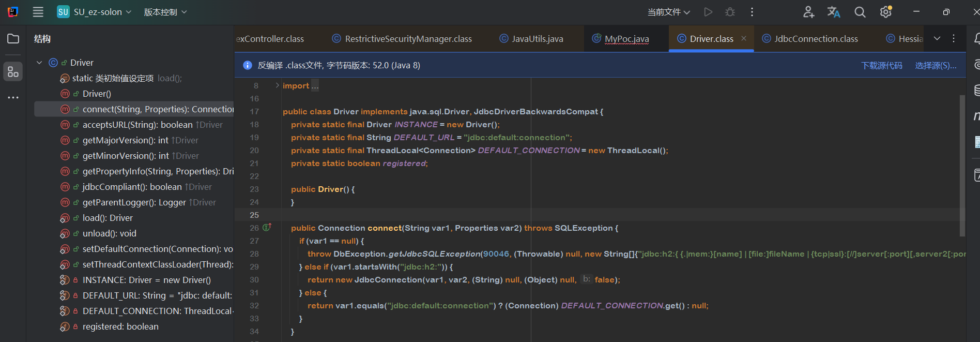This screenshot has height=342, width=980.
Task: Click the 下载源代码 link
Action: click(x=882, y=65)
